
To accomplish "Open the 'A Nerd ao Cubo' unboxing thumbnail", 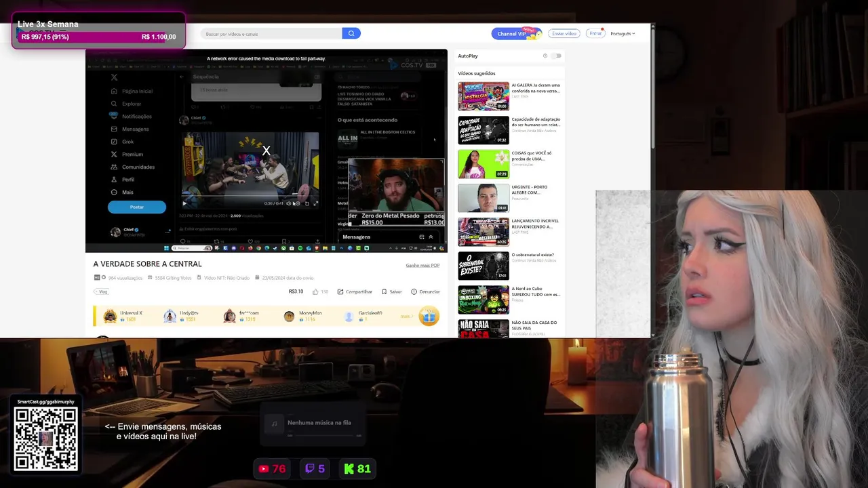I will pos(483,300).
